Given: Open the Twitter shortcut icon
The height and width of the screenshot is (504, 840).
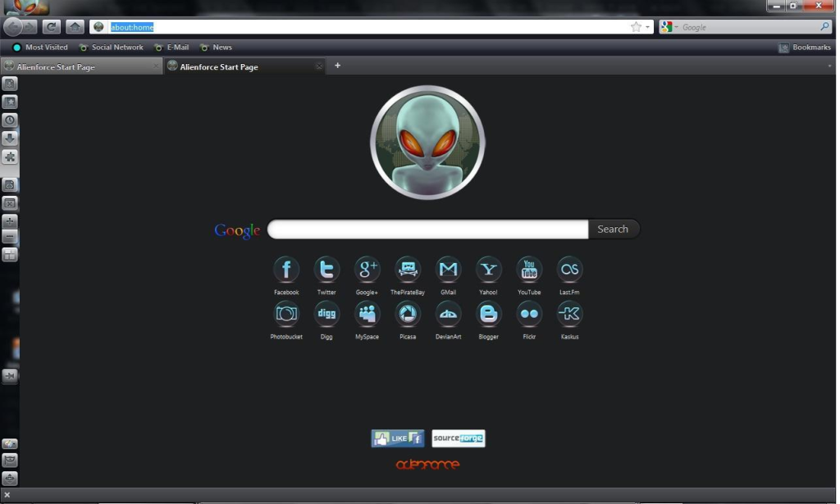Looking at the screenshot, I should (x=326, y=270).
